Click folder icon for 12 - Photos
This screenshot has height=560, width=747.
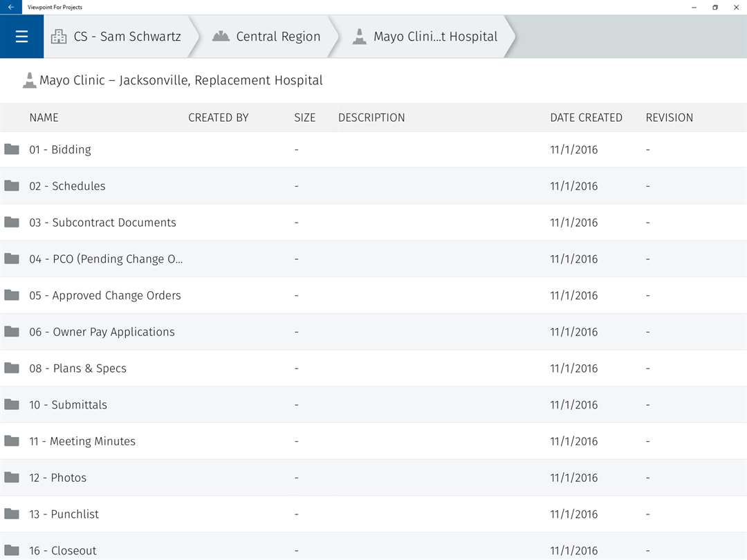pyautogui.click(x=12, y=477)
